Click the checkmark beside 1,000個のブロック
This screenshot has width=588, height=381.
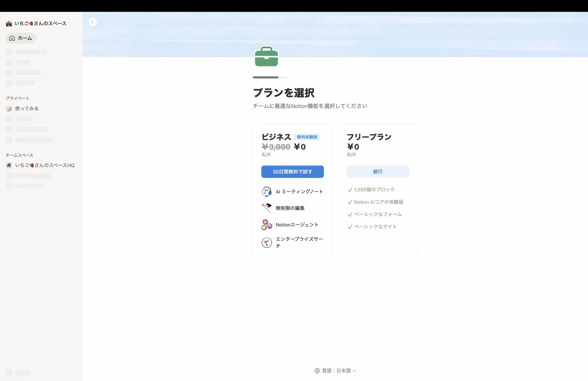[x=350, y=190]
